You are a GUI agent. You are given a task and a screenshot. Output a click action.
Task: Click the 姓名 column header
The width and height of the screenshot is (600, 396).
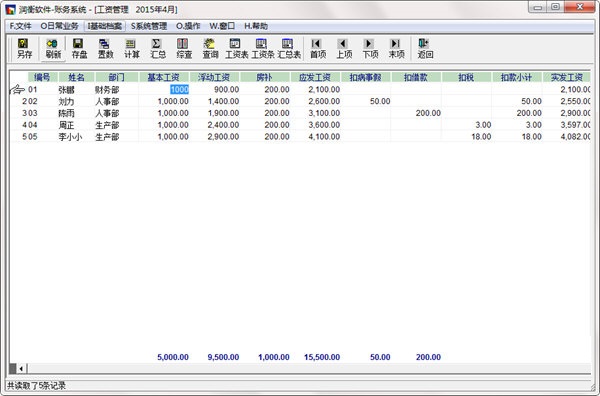coord(76,77)
